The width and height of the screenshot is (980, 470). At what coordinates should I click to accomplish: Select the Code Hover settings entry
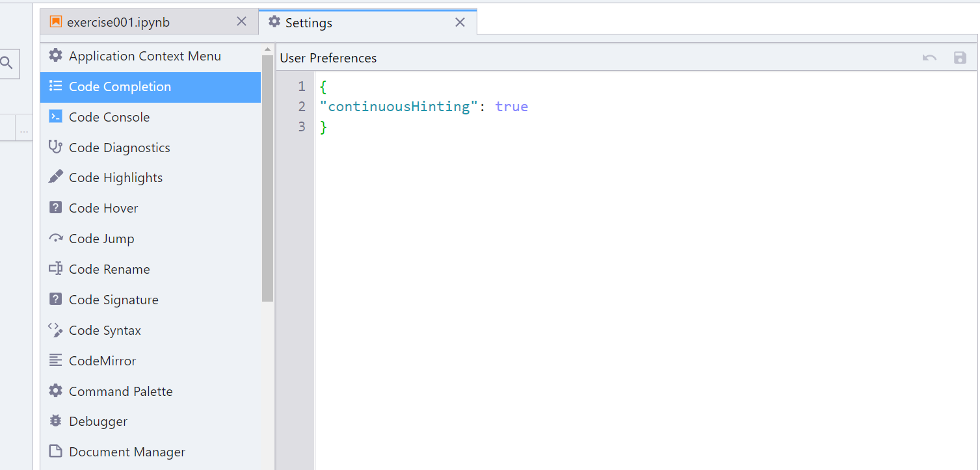pos(103,207)
